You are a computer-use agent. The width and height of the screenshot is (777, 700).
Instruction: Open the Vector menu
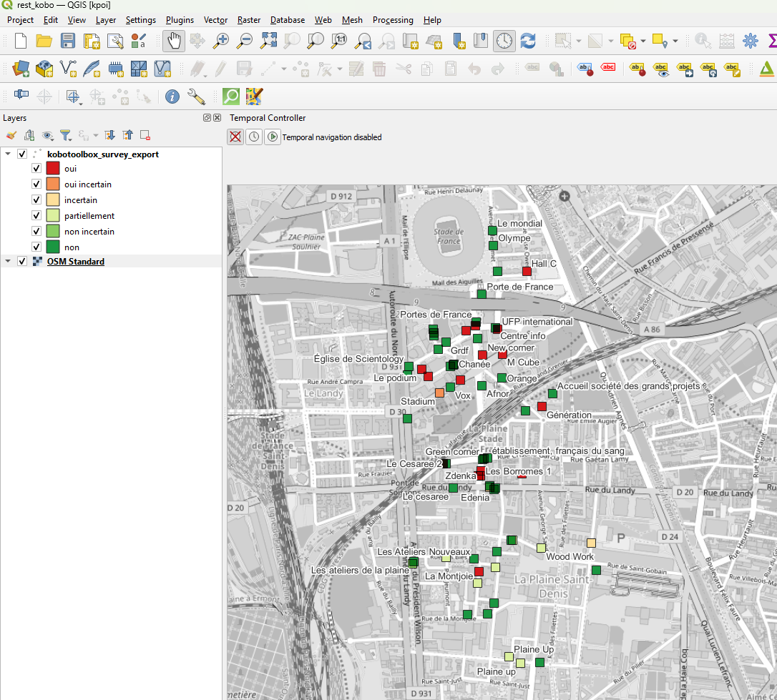pos(215,20)
